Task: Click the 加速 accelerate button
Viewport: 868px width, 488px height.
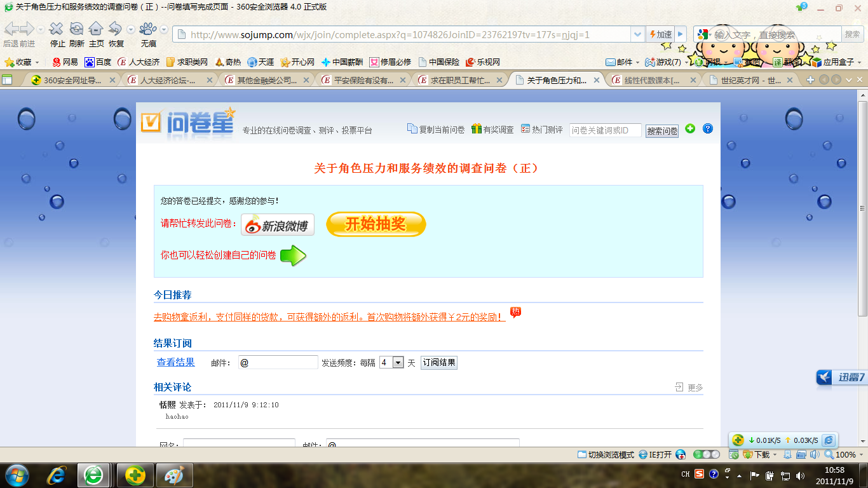Action: 660,34
